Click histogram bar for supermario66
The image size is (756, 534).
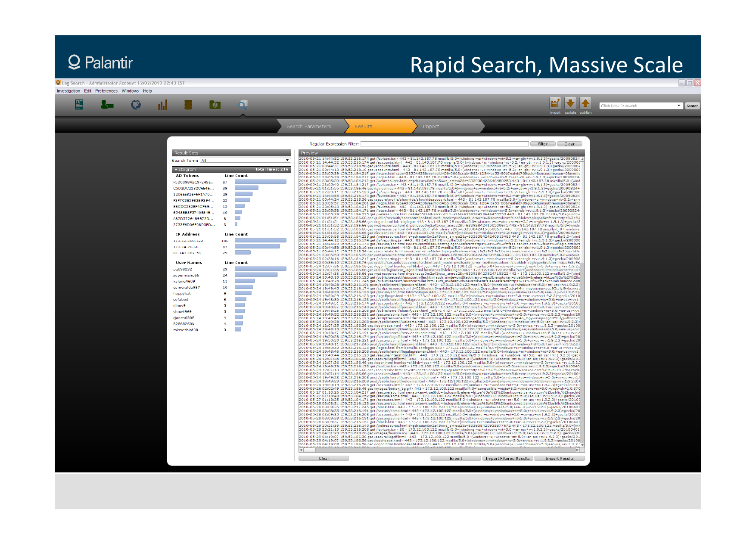point(256,275)
